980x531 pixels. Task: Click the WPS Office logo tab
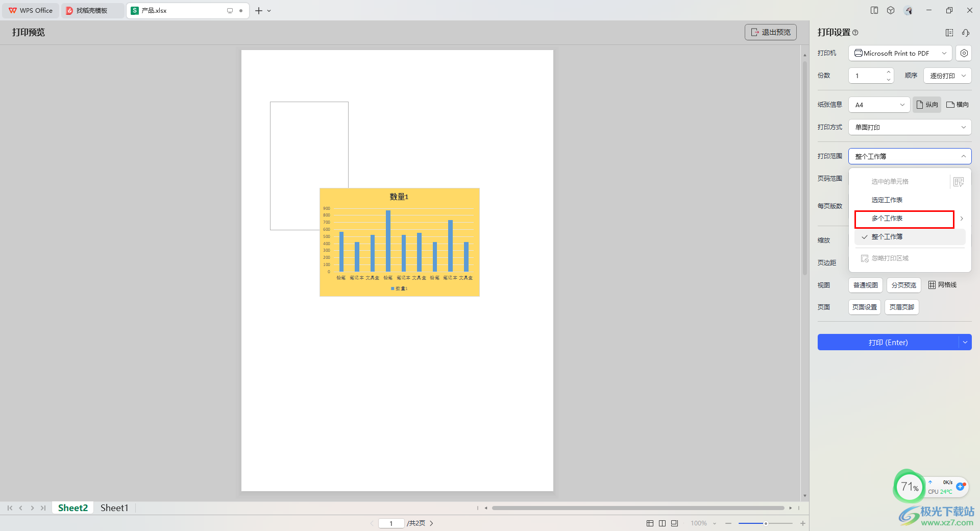tap(31, 11)
